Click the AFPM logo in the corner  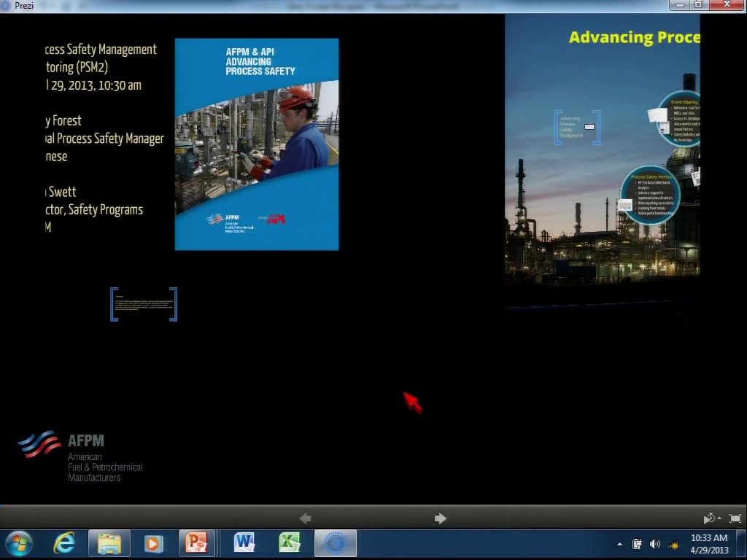coord(80,456)
